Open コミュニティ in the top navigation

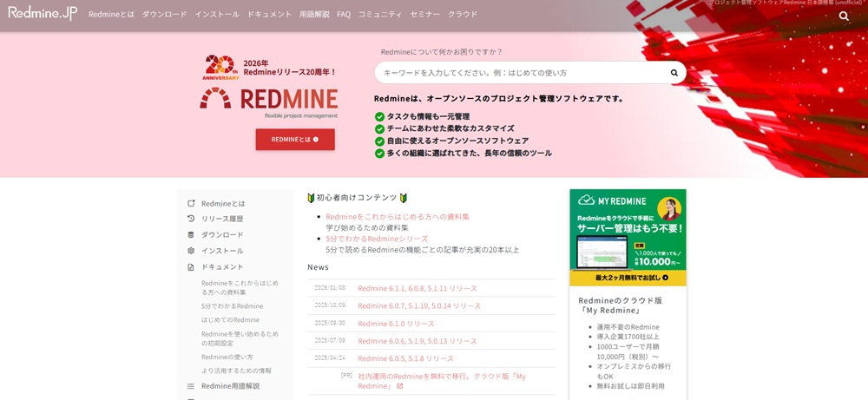tap(380, 15)
